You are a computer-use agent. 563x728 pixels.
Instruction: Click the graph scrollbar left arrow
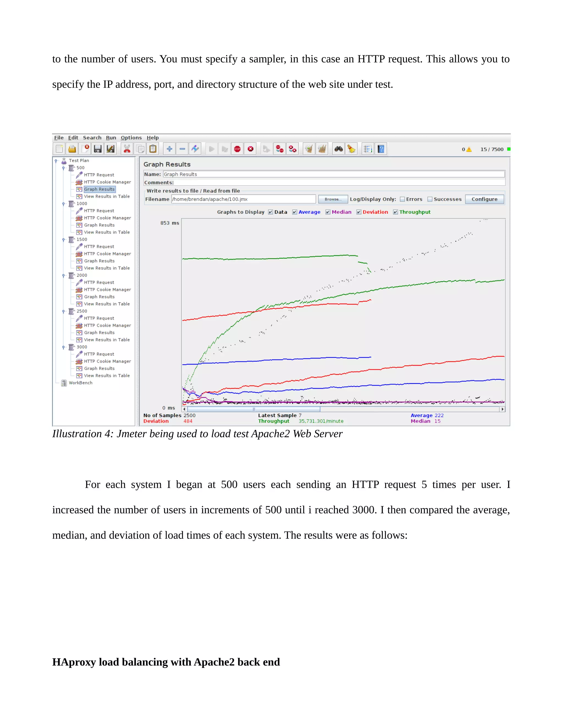(184, 409)
